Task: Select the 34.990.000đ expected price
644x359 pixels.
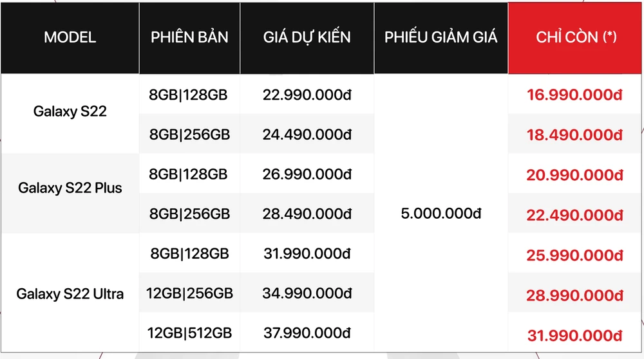Action: coord(307,293)
